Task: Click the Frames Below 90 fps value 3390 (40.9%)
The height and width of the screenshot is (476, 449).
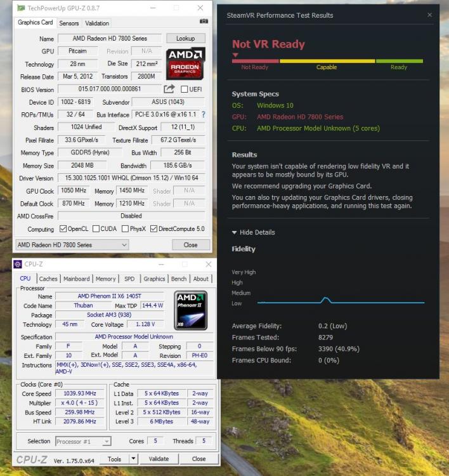Action: 339,349
